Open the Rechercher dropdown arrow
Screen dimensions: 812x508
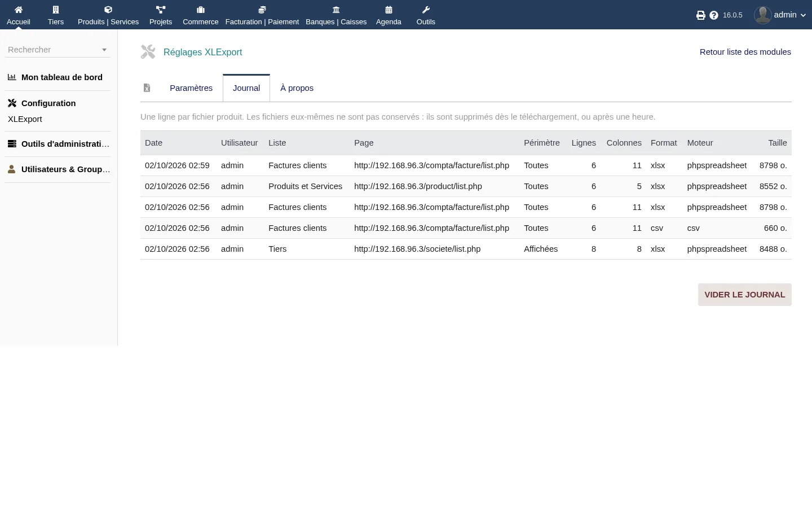click(x=104, y=50)
